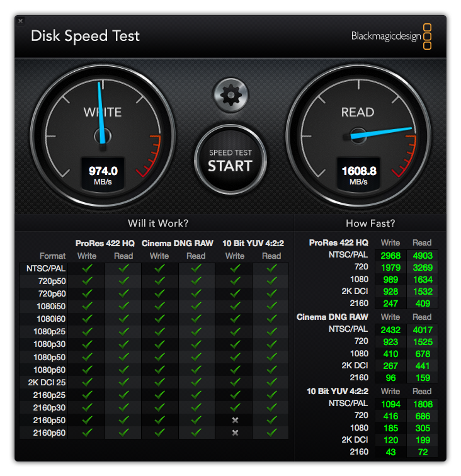Click the Disk Speed Test title

tap(85, 36)
